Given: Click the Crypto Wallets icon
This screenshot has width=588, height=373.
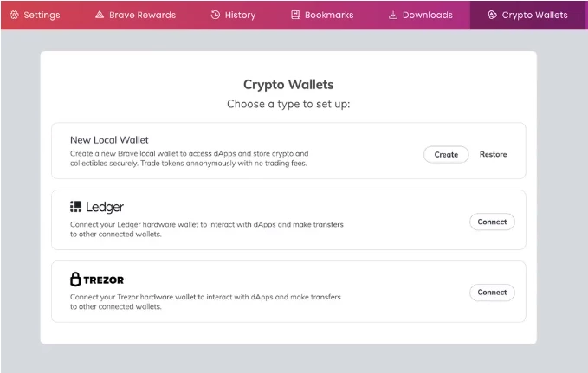Looking at the screenshot, I should pos(492,15).
